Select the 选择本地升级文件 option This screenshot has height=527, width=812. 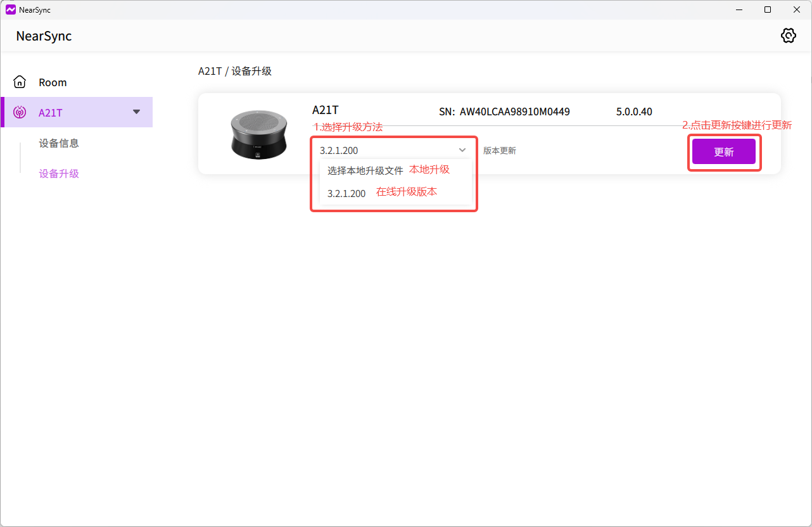pos(365,170)
